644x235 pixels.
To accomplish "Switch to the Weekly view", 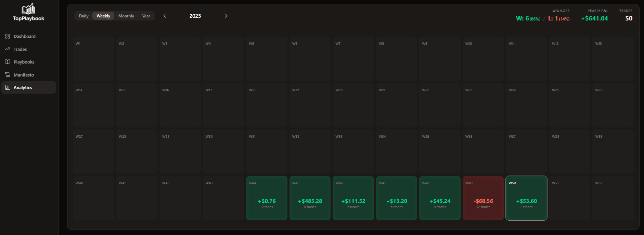I will tap(103, 16).
